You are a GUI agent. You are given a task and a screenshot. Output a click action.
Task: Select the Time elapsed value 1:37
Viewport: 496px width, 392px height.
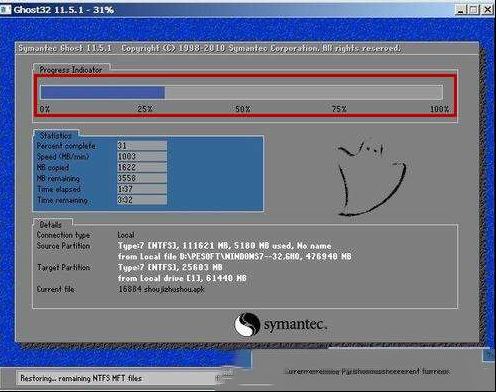pyautogui.click(x=142, y=189)
